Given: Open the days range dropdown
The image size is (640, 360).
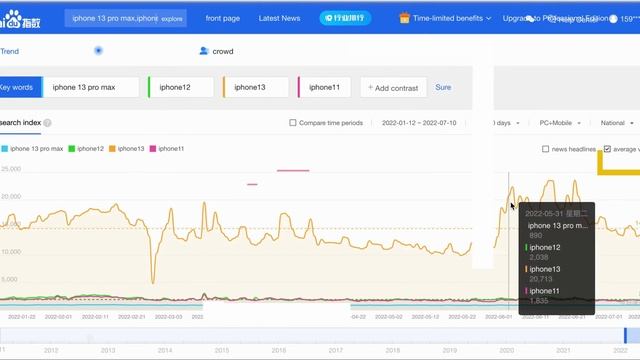Looking at the screenshot, I should 506,123.
